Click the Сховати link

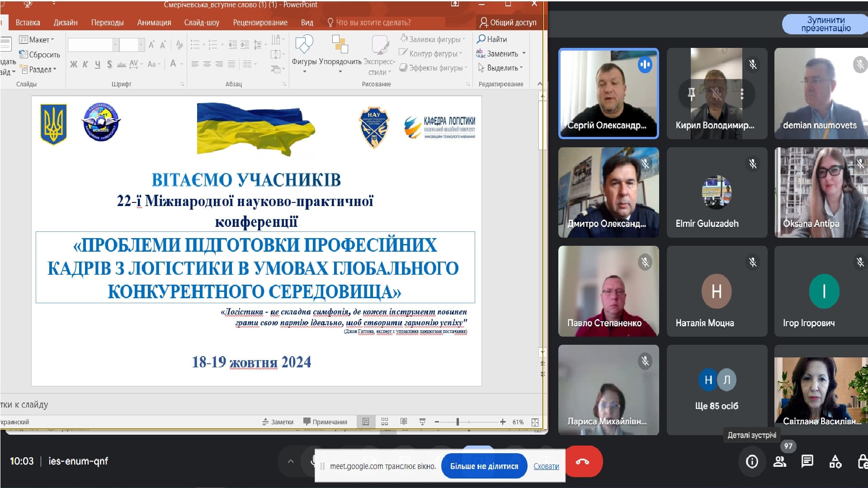coord(546,466)
